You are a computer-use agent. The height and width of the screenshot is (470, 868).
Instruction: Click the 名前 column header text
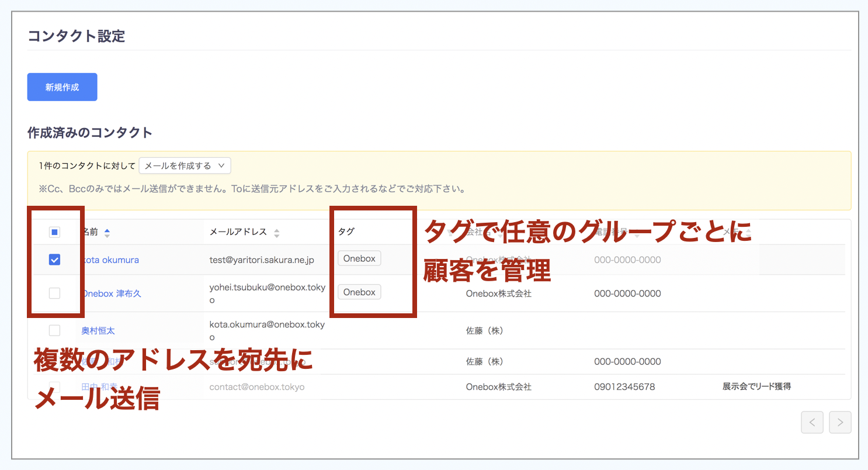89,232
